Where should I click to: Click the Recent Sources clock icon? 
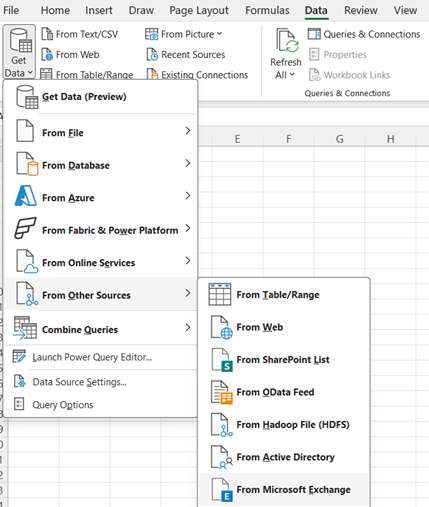click(x=152, y=54)
